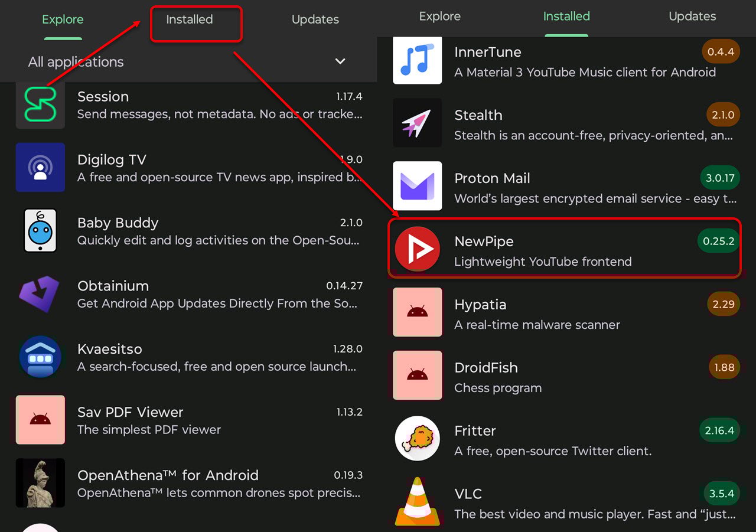
Task: Open the InnerTune music note icon
Action: click(x=418, y=60)
